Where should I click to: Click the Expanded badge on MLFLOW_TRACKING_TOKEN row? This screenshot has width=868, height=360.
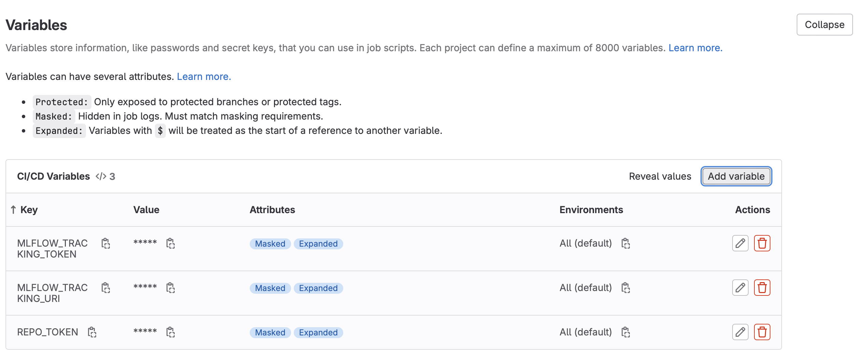[318, 244]
